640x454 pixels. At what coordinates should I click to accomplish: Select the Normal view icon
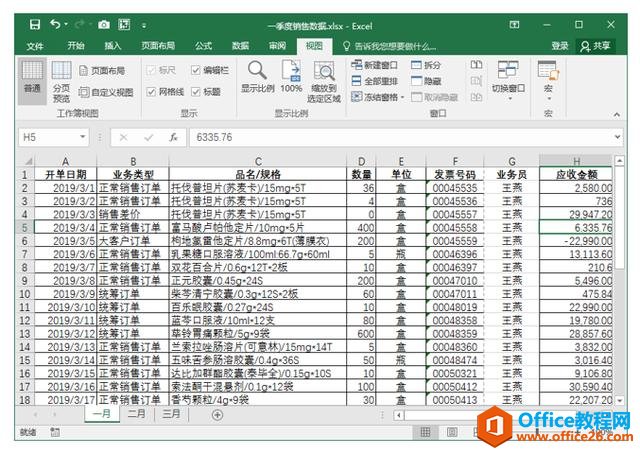[32, 76]
